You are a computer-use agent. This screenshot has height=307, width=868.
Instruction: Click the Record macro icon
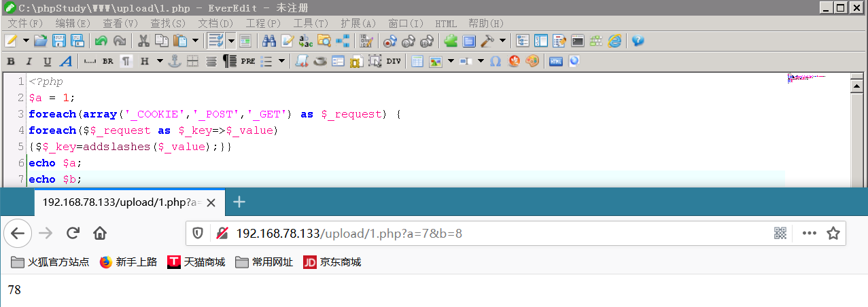pos(389,41)
